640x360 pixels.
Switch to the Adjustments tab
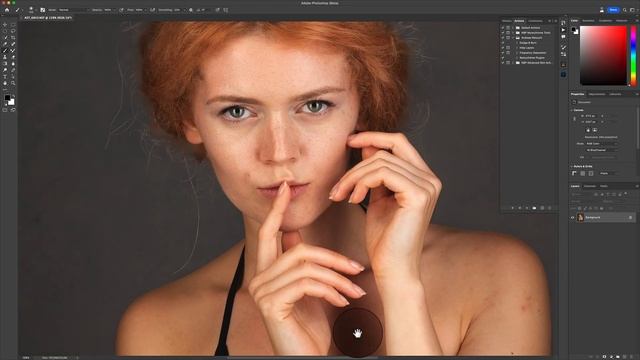click(597, 94)
